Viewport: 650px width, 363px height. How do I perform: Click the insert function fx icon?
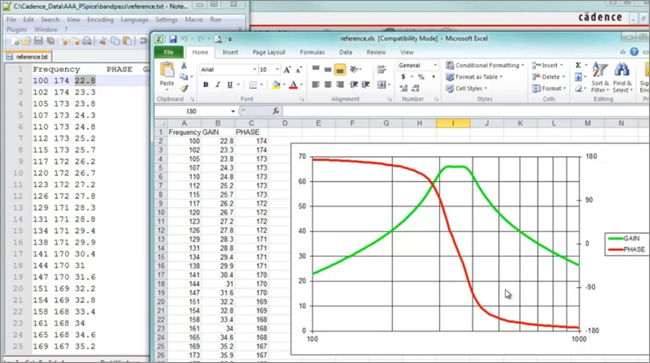click(x=276, y=111)
